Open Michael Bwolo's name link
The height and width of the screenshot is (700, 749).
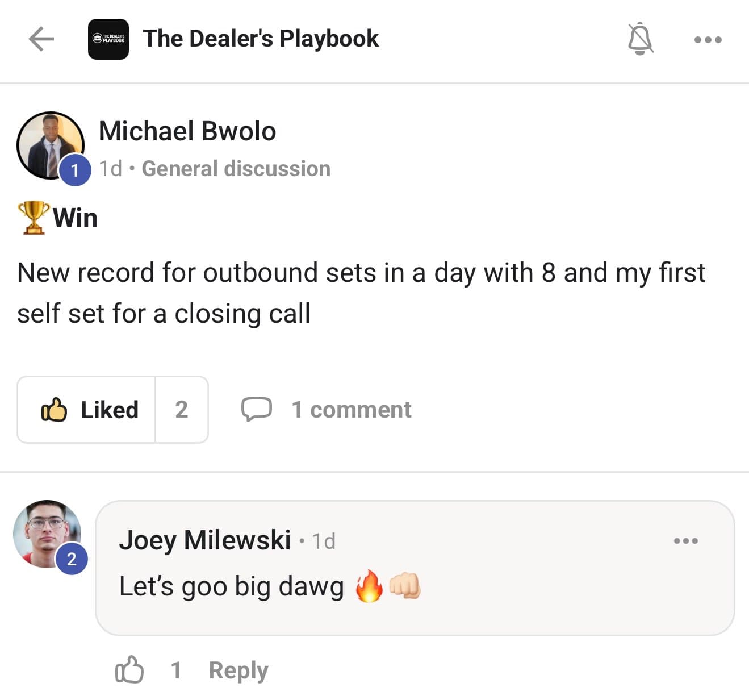(187, 131)
